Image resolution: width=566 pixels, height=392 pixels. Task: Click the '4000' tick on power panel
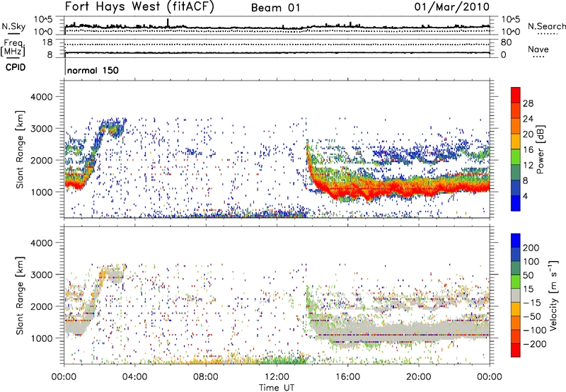pos(42,97)
